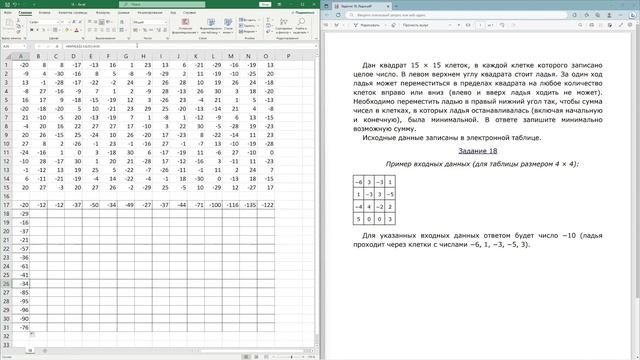The width and height of the screenshot is (640, 360).
Task: Toggle Bold formatting in Excel ribbon
Action: click(31, 30)
